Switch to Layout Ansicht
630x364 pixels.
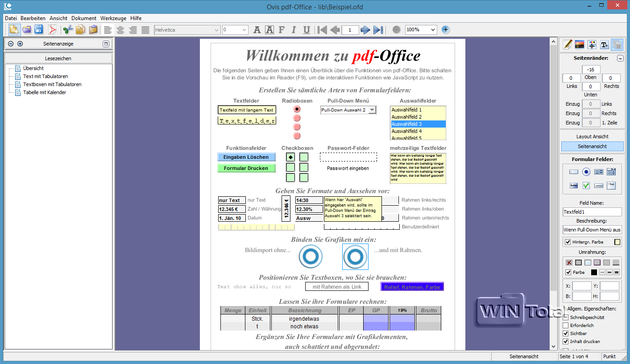coord(593,136)
